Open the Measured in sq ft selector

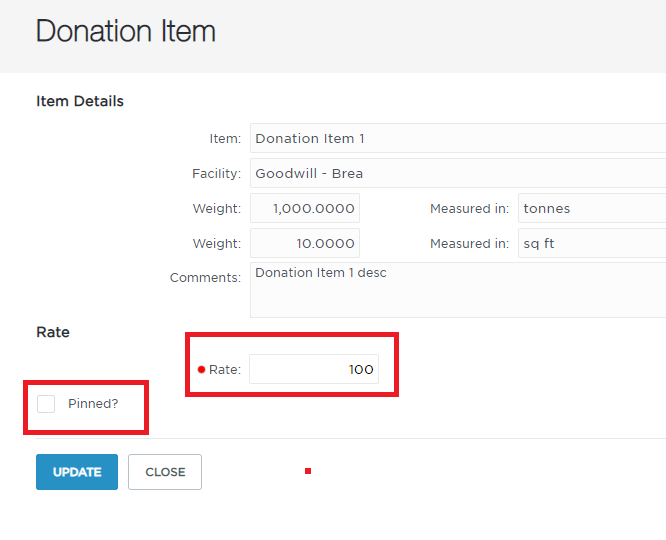(x=592, y=243)
